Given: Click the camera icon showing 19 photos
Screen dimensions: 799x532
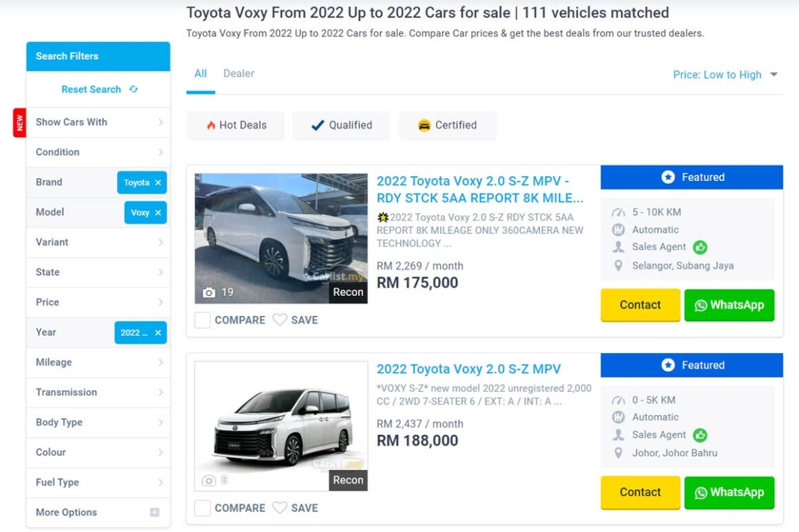Looking at the screenshot, I should [x=211, y=292].
